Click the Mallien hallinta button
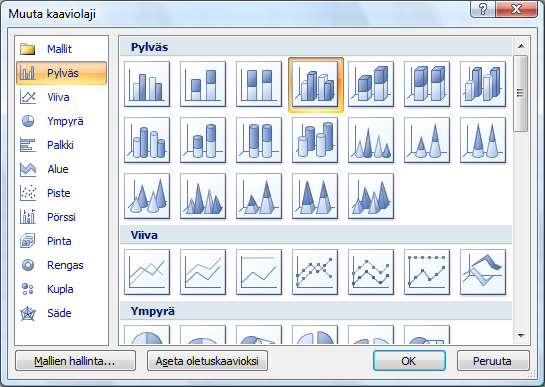The width and height of the screenshot is (545, 387). [75, 361]
